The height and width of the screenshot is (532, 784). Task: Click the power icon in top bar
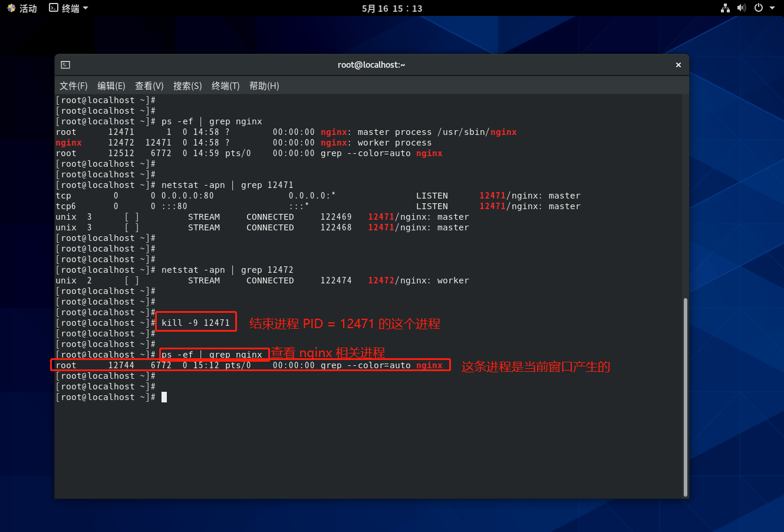coord(759,8)
